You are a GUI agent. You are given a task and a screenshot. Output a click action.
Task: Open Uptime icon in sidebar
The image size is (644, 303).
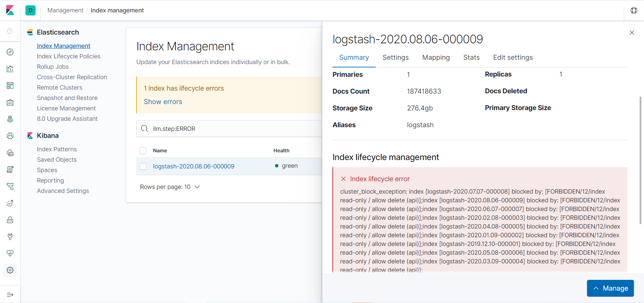(x=10, y=203)
